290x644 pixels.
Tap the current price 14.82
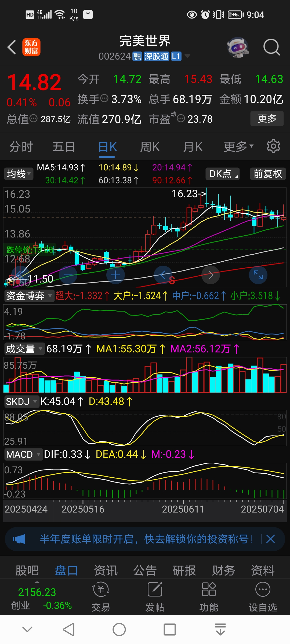tap(34, 82)
